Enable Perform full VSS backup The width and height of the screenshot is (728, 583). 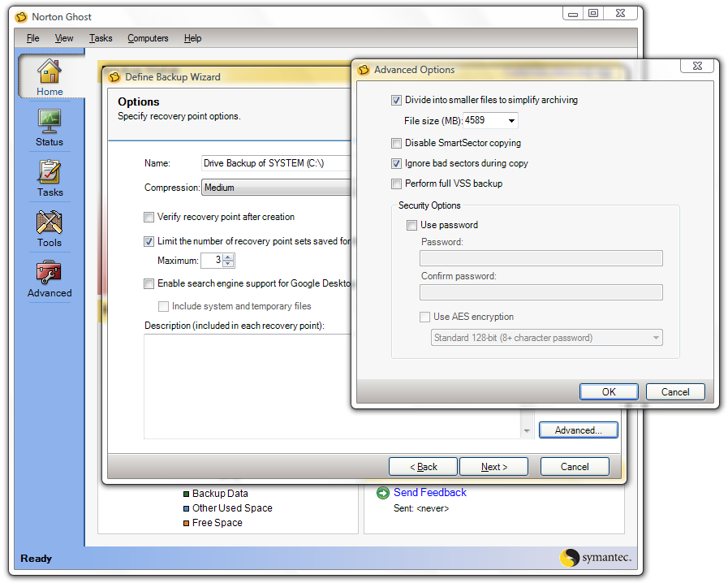click(x=397, y=184)
